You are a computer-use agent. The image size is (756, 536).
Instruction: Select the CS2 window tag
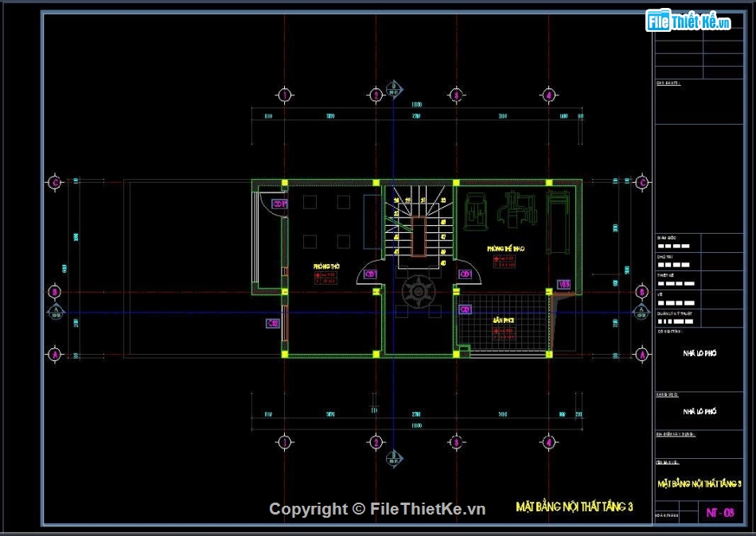(272, 323)
